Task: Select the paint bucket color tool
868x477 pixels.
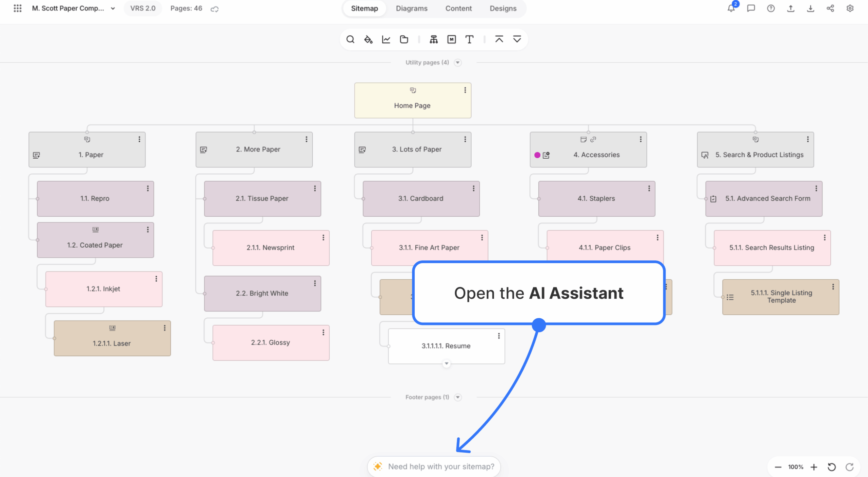Action: click(368, 39)
